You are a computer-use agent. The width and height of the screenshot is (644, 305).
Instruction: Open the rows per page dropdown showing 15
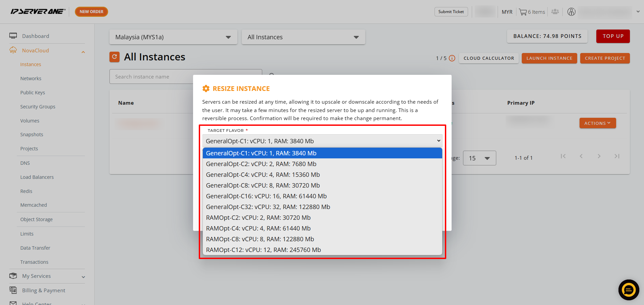coord(479,158)
